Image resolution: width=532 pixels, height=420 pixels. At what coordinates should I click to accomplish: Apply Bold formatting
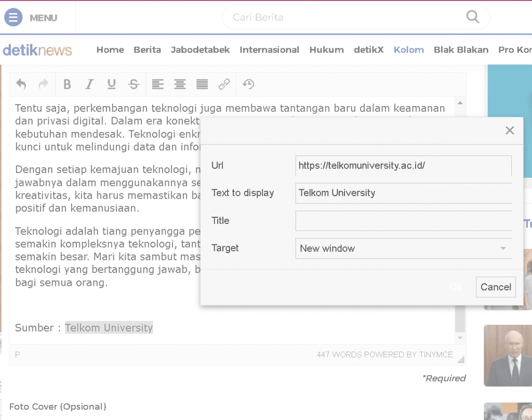coord(67,84)
